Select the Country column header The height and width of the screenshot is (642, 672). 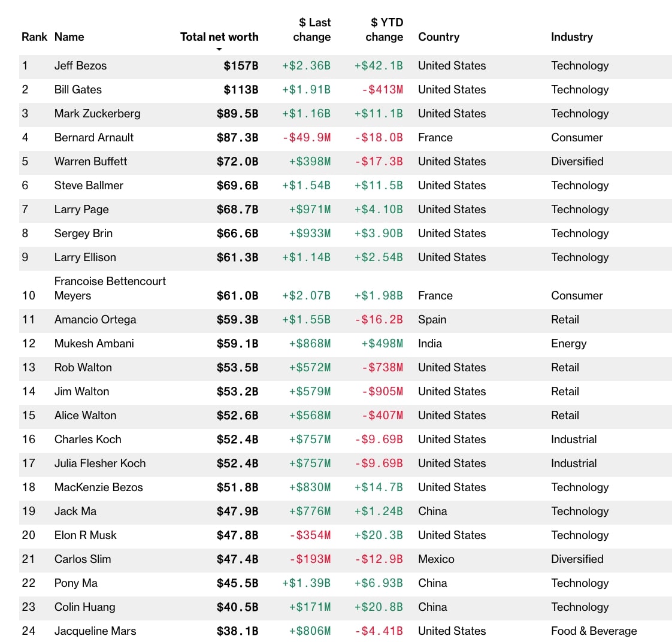(x=438, y=37)
